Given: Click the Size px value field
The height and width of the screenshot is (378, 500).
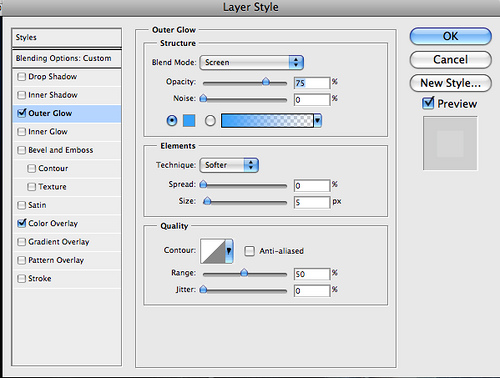Looking at the screenshot, I should (x=312, y=202).
